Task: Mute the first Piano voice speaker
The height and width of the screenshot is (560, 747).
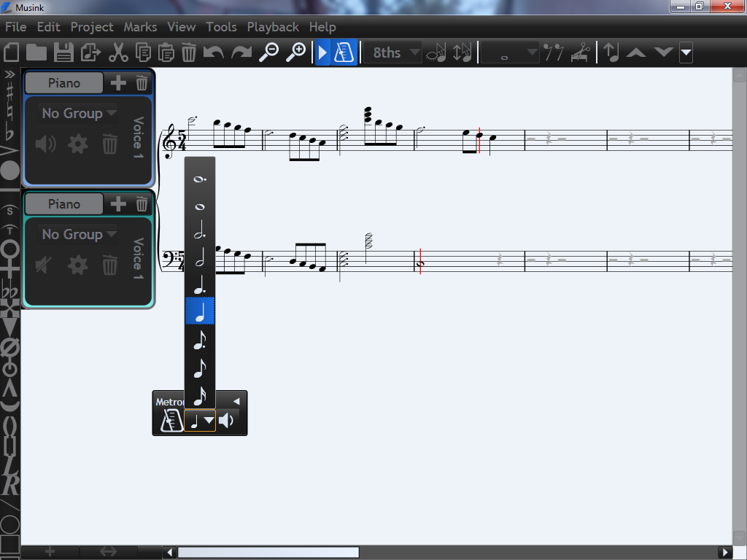Action: (45, 144)
